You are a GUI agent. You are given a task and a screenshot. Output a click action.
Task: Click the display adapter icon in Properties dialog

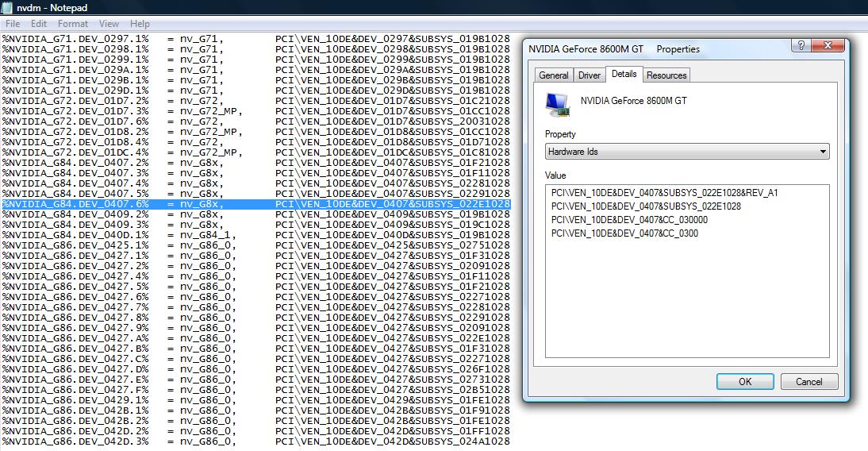click(x=558, y=105)
